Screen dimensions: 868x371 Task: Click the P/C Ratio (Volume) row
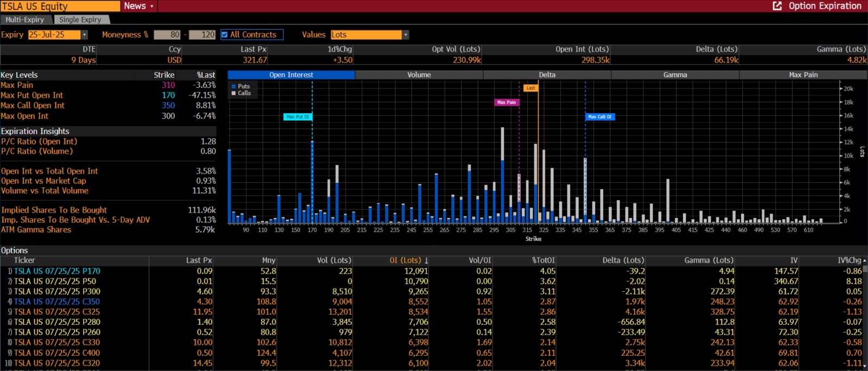pos(108,151)
